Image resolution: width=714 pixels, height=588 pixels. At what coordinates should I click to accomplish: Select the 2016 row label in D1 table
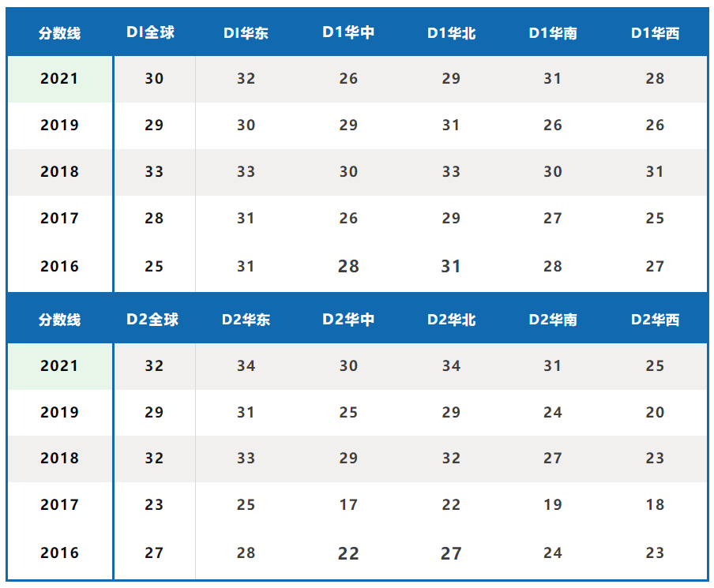(x=60, y=266)
